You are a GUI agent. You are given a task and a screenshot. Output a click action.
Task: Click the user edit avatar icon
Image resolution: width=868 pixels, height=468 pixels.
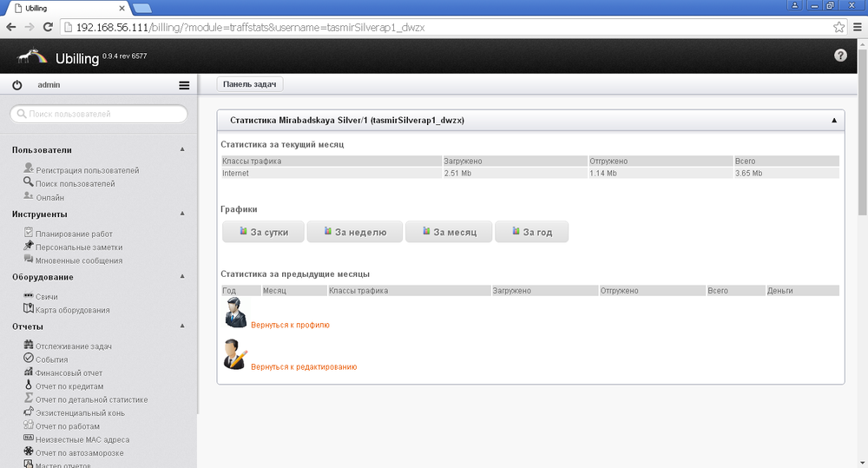233,354
